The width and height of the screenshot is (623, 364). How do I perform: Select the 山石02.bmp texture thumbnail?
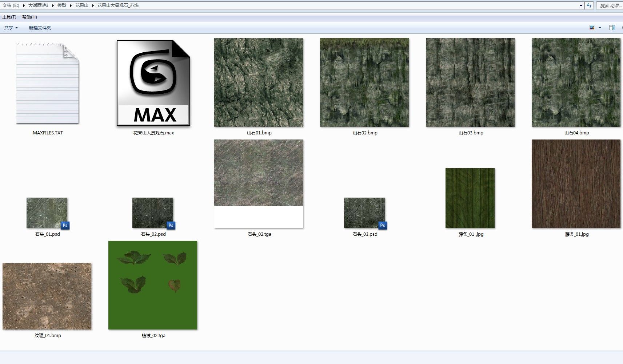(364, 82)
